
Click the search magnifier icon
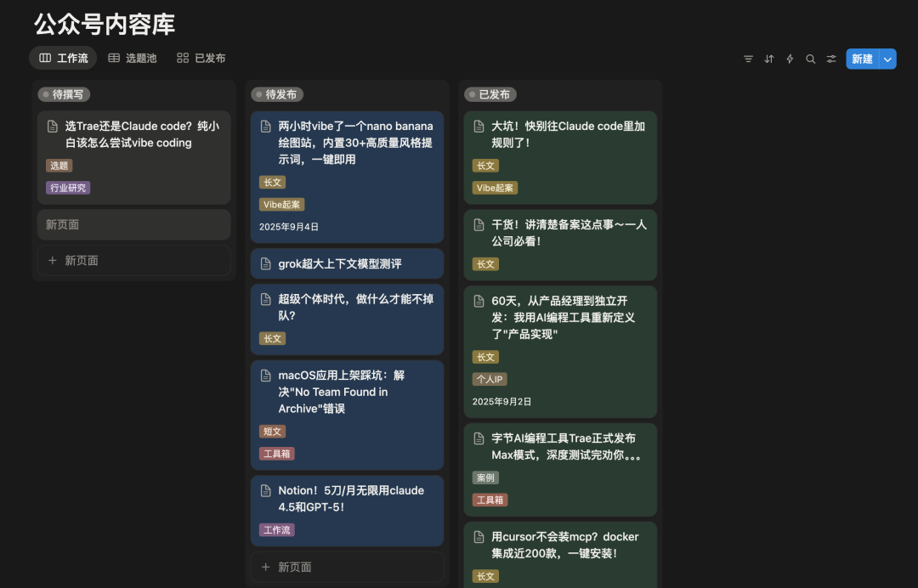(811, 59)
